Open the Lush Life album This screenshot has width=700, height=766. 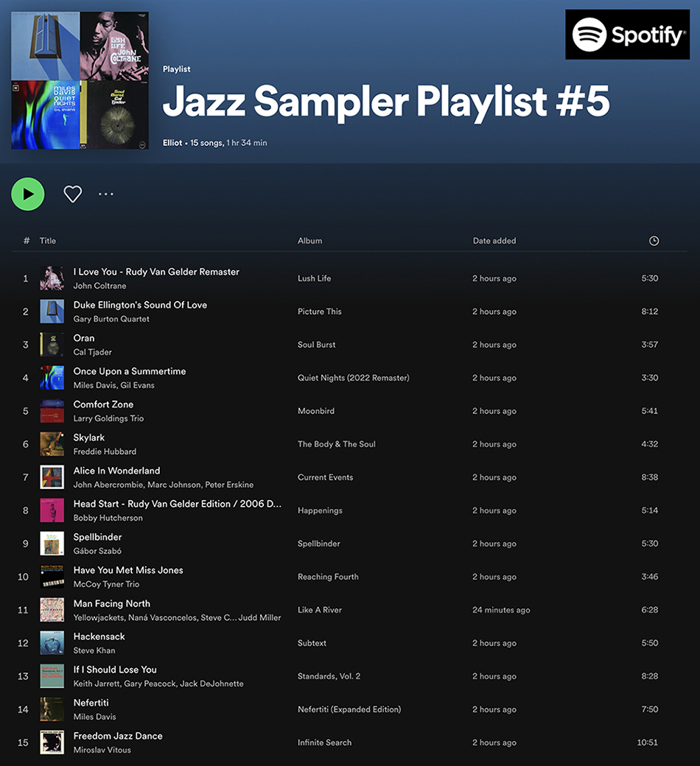coord(315,278)
